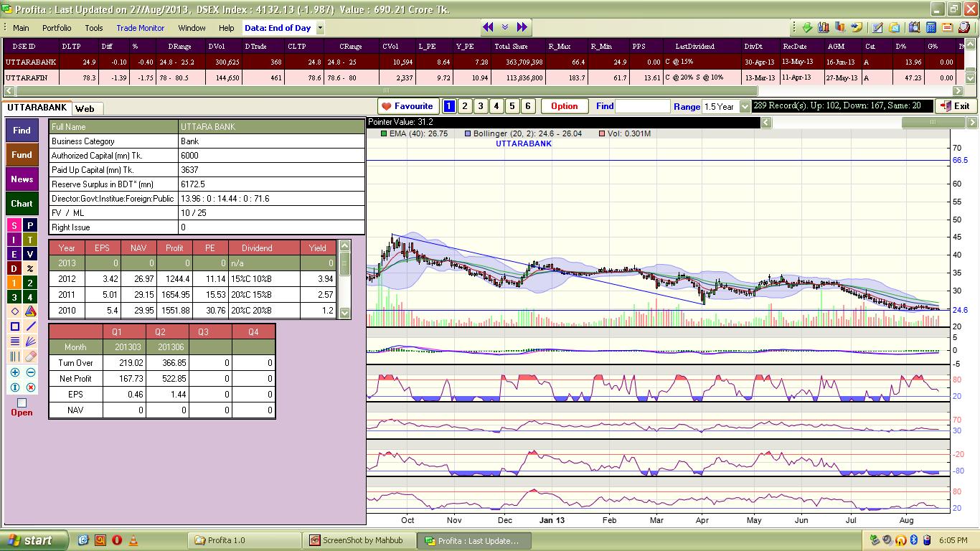Open the Portfolio menu

57,28
